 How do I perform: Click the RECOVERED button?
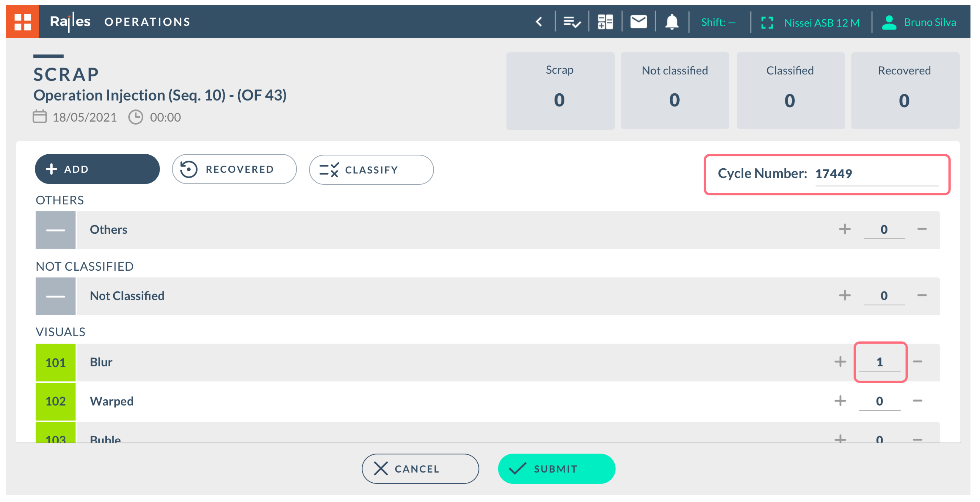point(234,169)
